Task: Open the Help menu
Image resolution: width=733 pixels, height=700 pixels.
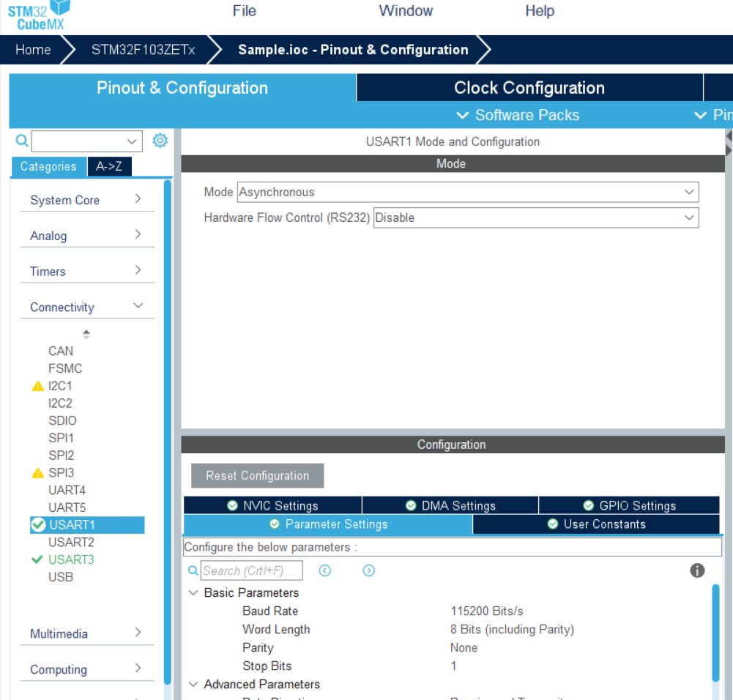Action: pos(540,11)
